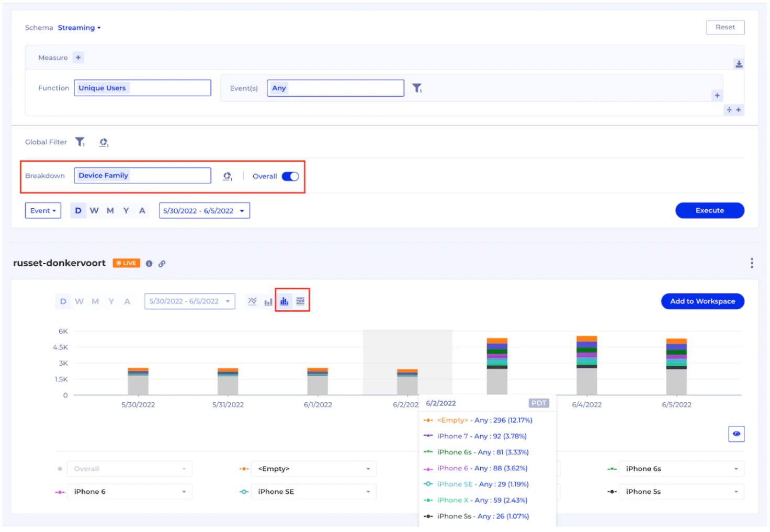Click the Add to Workspace button

tap(702, 301)
